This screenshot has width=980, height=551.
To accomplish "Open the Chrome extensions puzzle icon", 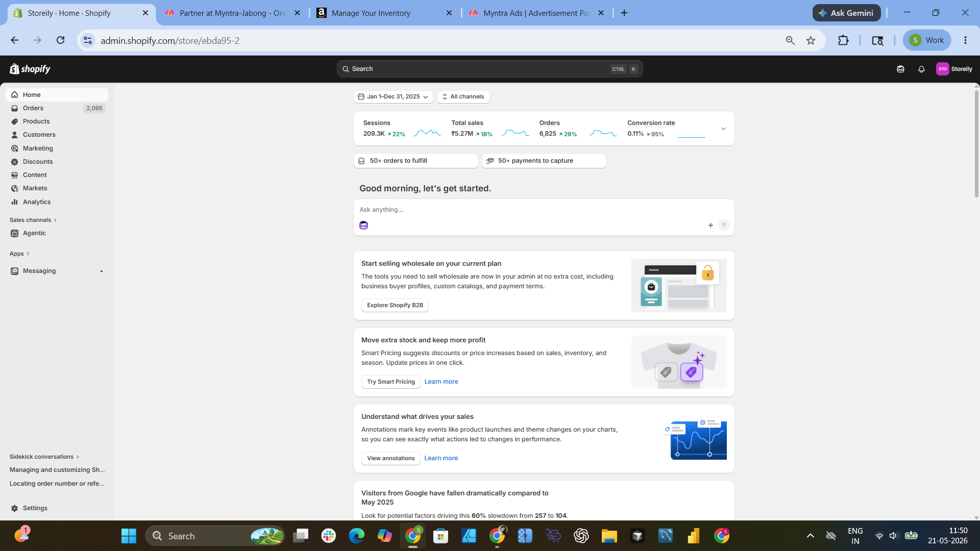I will pyautogui.click(x=843, y=40).
